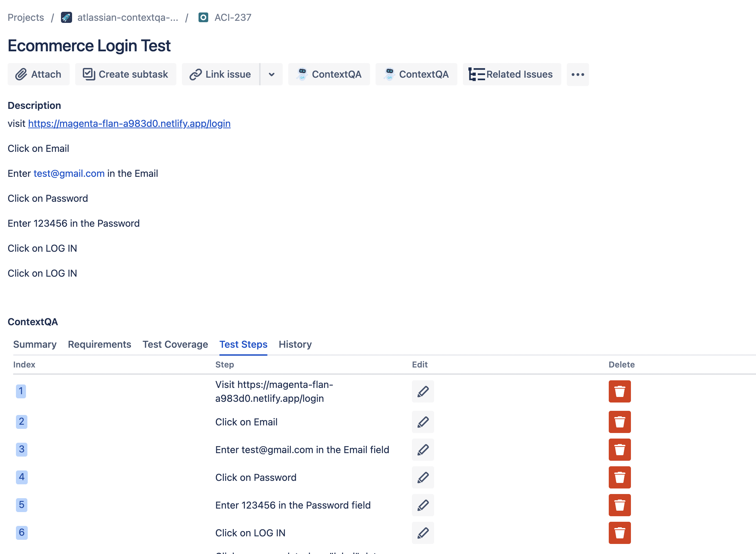This screenshot has width=756, height=554.
Task: Click trash icon for Click on Password step
Action: tap(619, 477)
